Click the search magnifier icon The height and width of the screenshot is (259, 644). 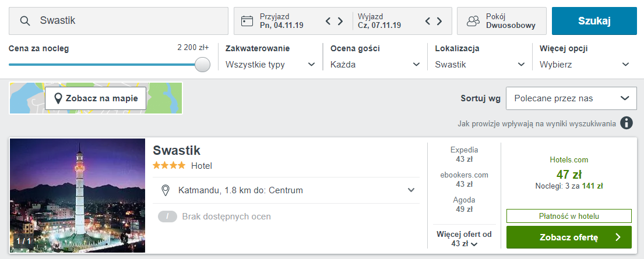pyautogui.click(x=25, y=21)
